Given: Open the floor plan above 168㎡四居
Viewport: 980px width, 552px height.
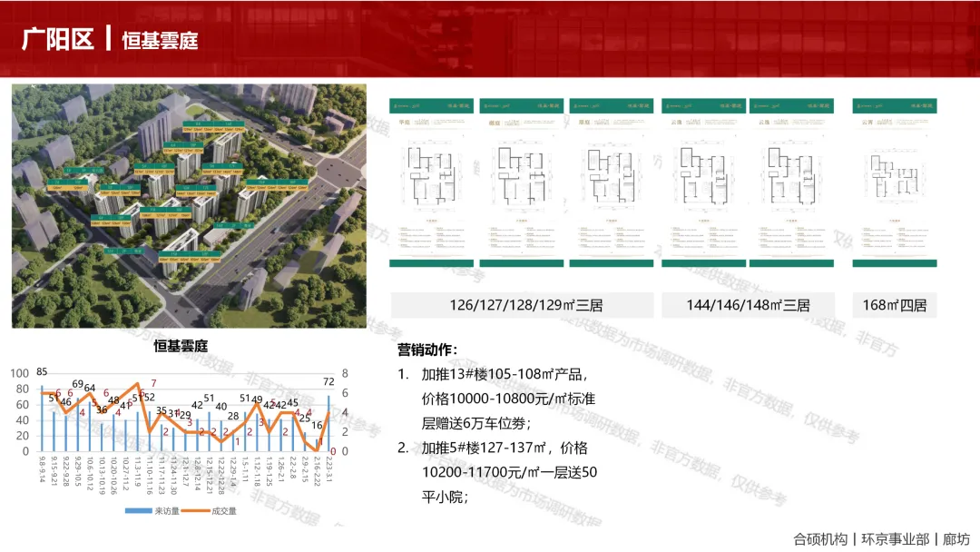Looking at the screenshot, I should pos(895,182).
